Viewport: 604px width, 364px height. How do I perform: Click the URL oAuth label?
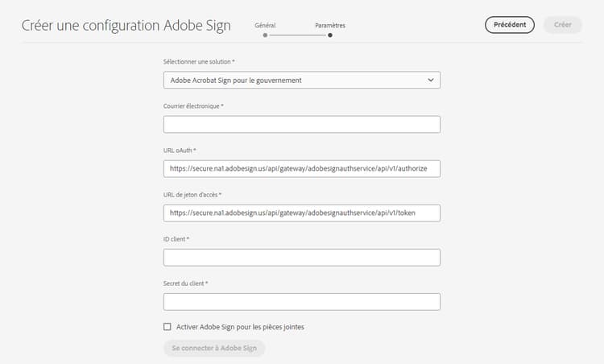click(x=180, y=151)
